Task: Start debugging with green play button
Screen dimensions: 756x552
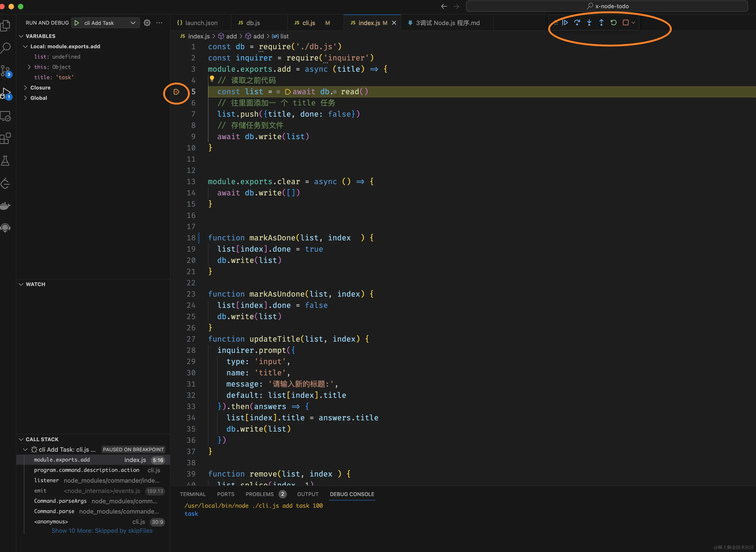Action: pyautogui.click(x=77, y=23)
